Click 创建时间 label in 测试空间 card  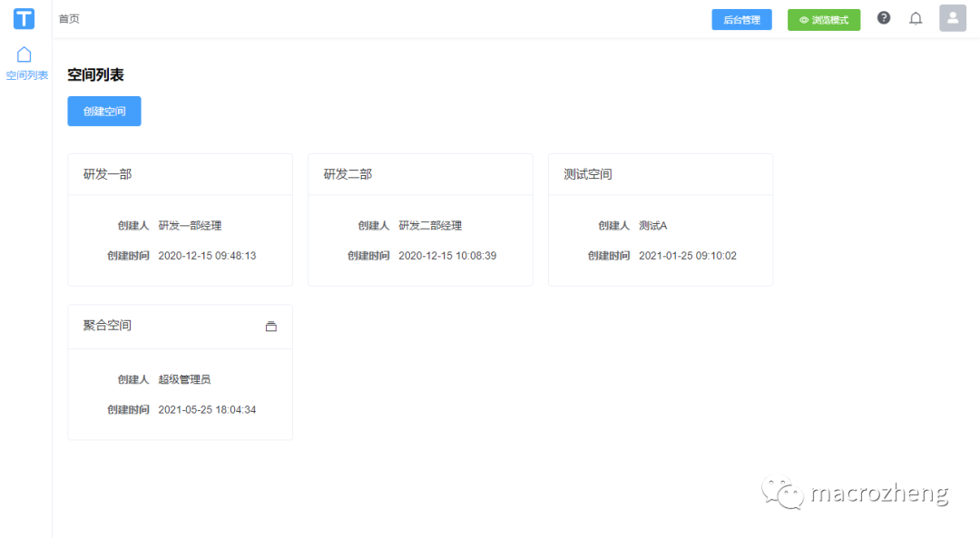point(609,256)
